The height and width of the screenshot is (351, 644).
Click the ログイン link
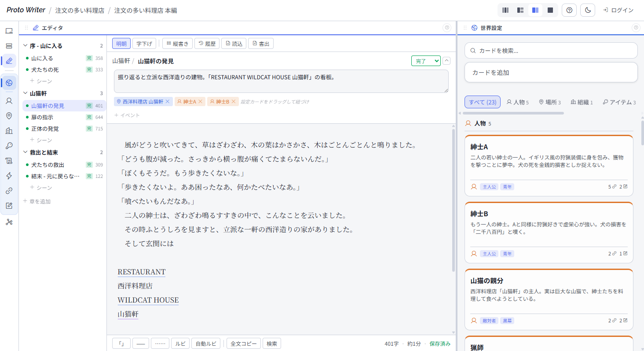click(621, 10)
